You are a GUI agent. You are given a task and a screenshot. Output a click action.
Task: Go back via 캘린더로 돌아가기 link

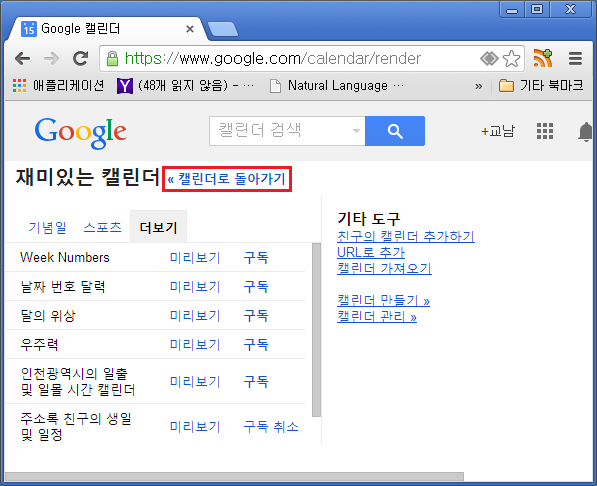[227, 179]
